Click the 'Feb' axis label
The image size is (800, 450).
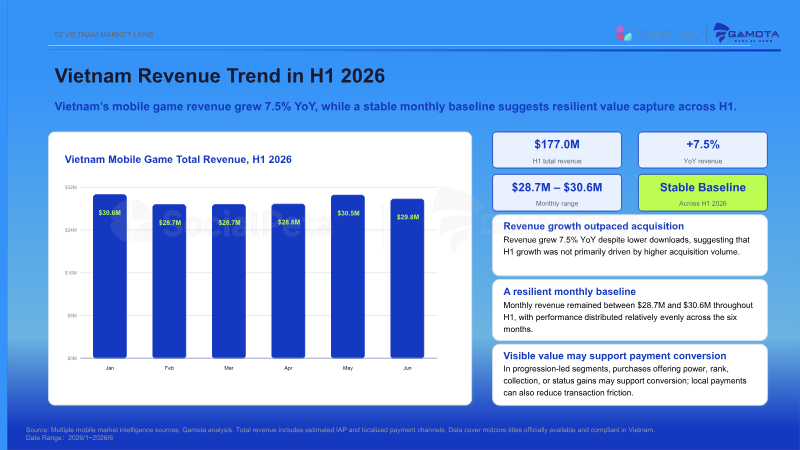pos(169,368)
